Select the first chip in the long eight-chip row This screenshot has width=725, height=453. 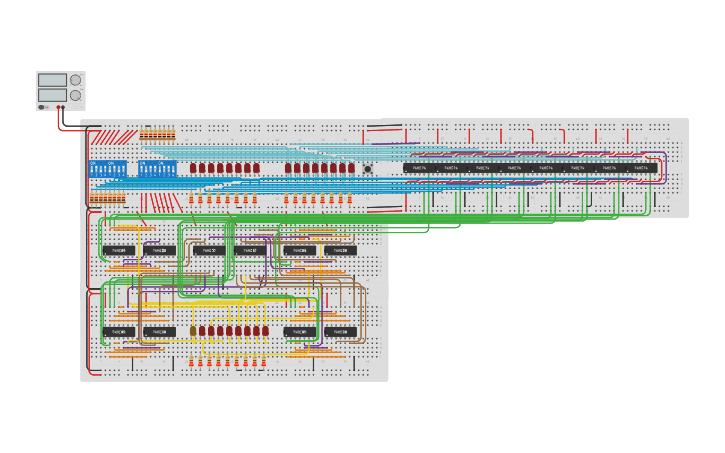419,168
